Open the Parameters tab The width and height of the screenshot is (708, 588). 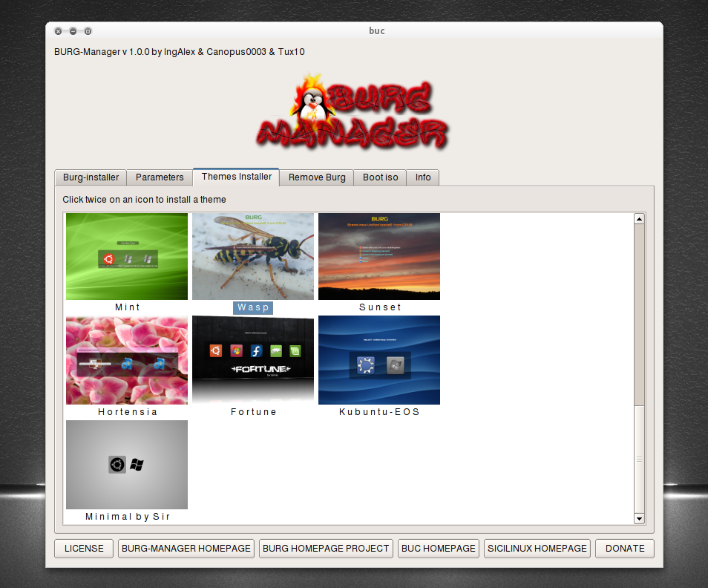[x=160, y=177]
